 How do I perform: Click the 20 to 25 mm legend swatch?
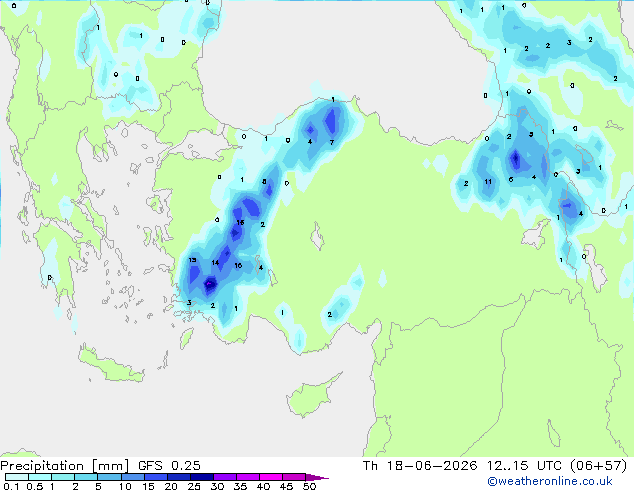pyautogui.click(x=179, y=477)
